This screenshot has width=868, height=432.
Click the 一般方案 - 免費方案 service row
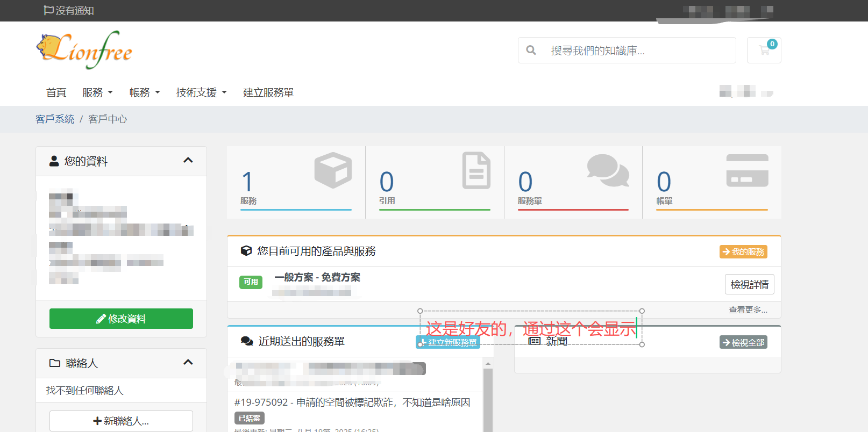pos(504,284)
